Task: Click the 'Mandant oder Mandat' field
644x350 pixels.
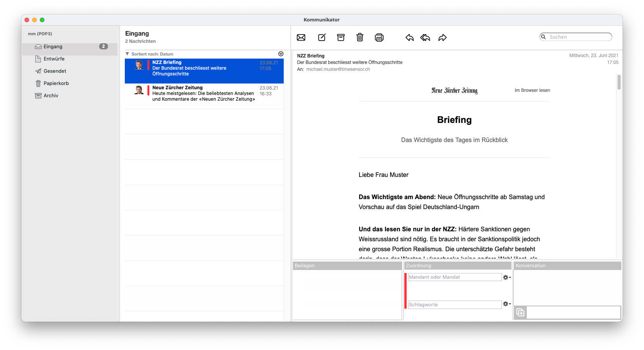Action: 455,277
